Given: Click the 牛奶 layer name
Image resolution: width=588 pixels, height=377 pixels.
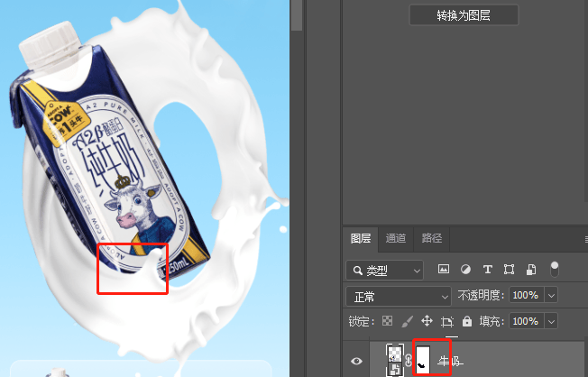Looking at the screenshot, I should 450,362.
